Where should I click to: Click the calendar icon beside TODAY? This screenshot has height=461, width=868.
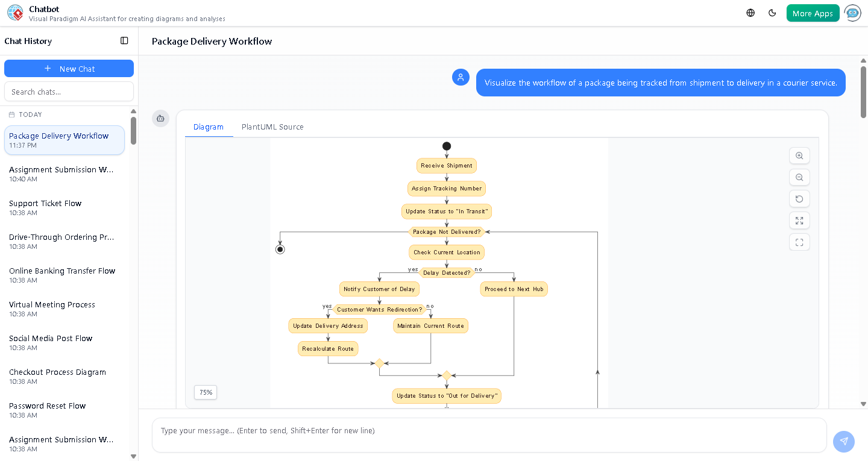[x=10, y=114]
